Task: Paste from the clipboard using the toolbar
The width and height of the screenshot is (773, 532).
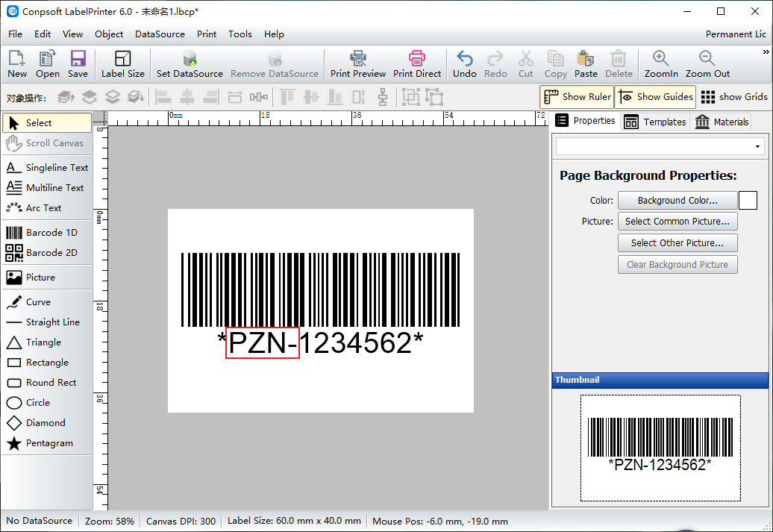Action: point(586,64)
